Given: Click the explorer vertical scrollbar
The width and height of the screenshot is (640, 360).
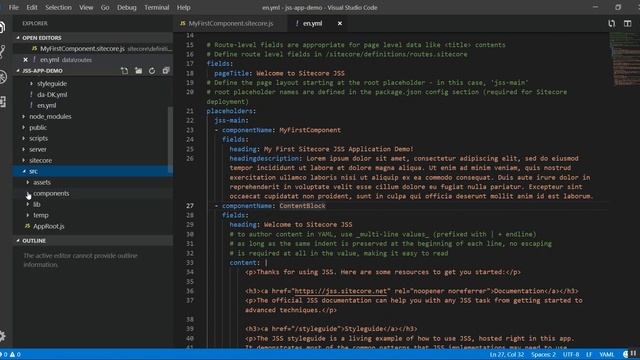Looking at the screenshot, I should pyautogui.click(x=170, y=139).
